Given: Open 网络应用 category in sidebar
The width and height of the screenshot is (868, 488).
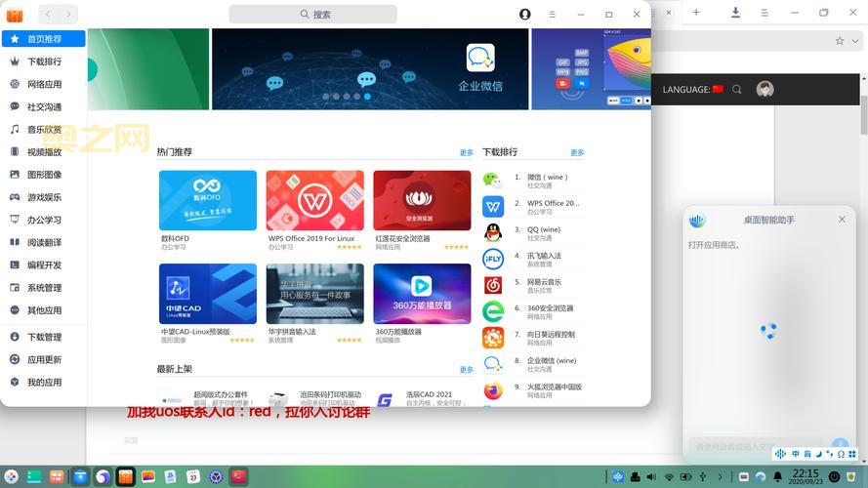Looking at the screenshot, I should click(44, 84).
